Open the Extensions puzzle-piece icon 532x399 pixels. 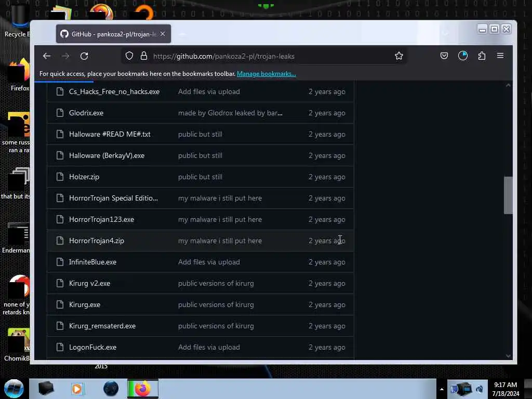(x=482, y=56)
